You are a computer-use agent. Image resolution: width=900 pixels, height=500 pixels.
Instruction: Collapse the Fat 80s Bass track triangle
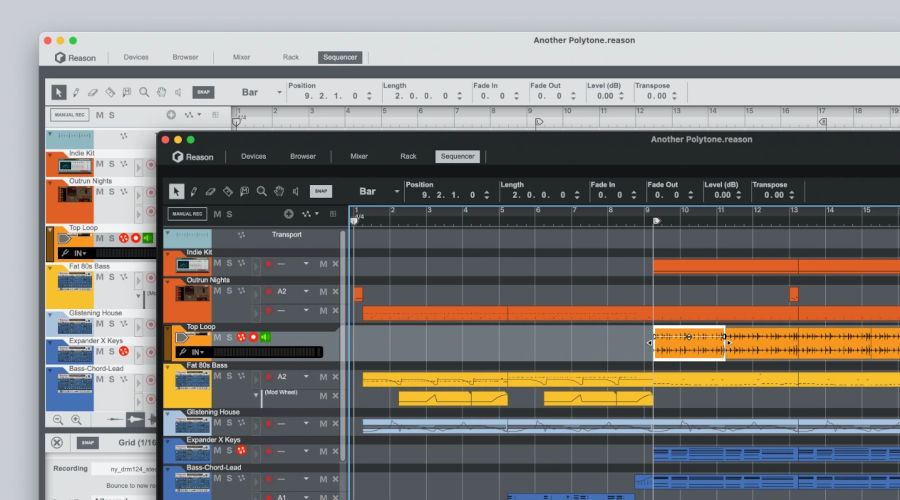tap(168, 366)
